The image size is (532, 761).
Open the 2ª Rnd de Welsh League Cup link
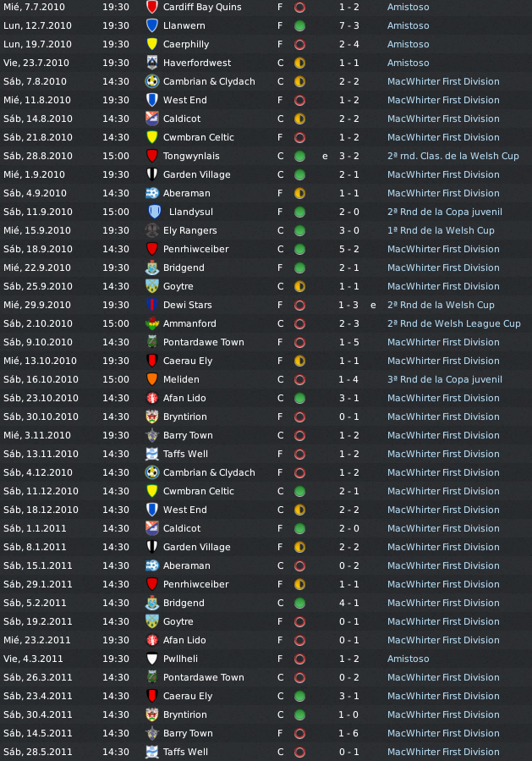454,323
